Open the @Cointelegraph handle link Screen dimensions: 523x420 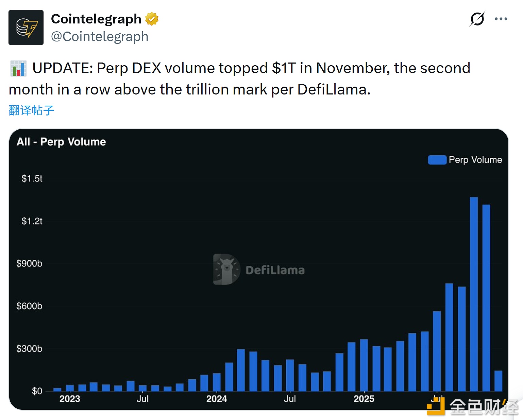click(100, 37)
